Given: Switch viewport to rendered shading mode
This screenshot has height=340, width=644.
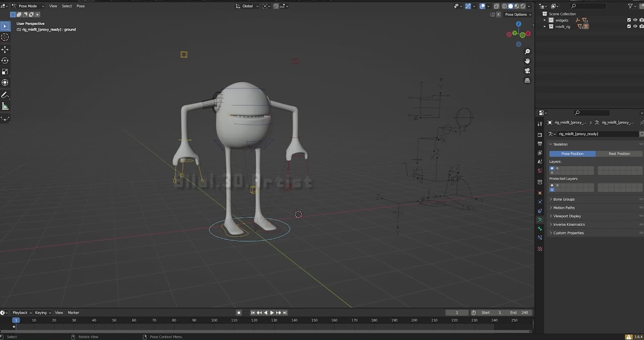Looking at the screenshot, I should coord(522,6).
